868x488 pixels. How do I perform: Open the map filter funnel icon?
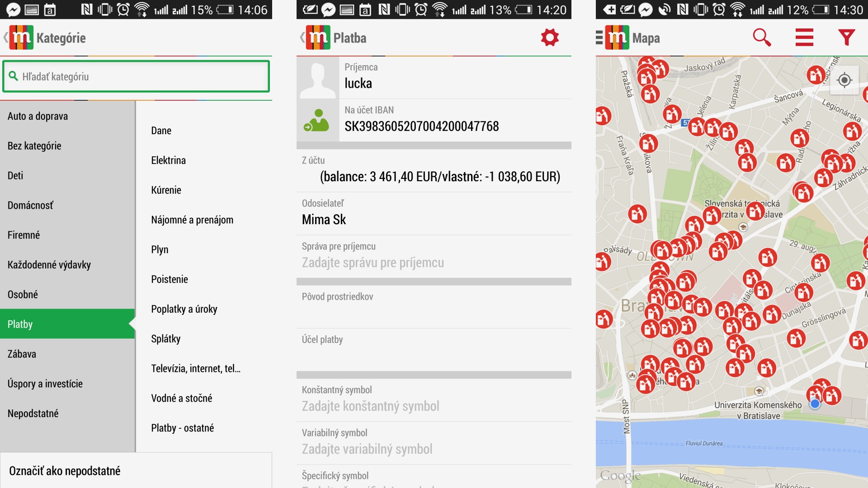coord(846,38)
